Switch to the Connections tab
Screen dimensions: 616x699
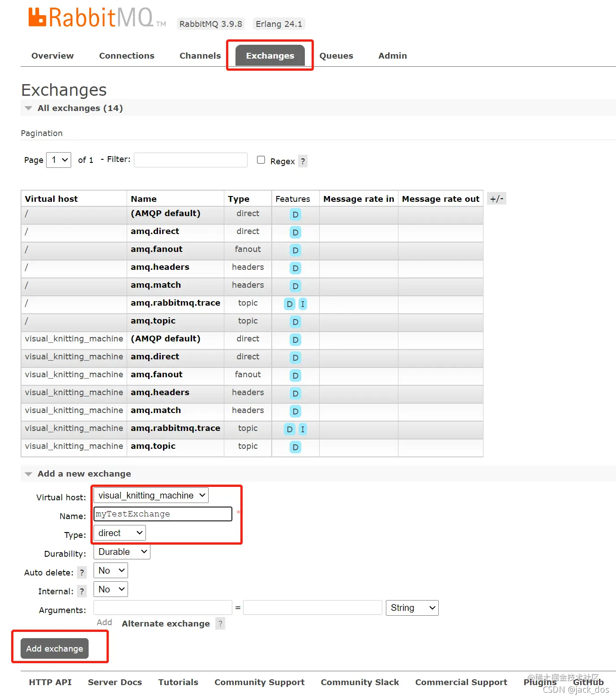tap(127, 55)
